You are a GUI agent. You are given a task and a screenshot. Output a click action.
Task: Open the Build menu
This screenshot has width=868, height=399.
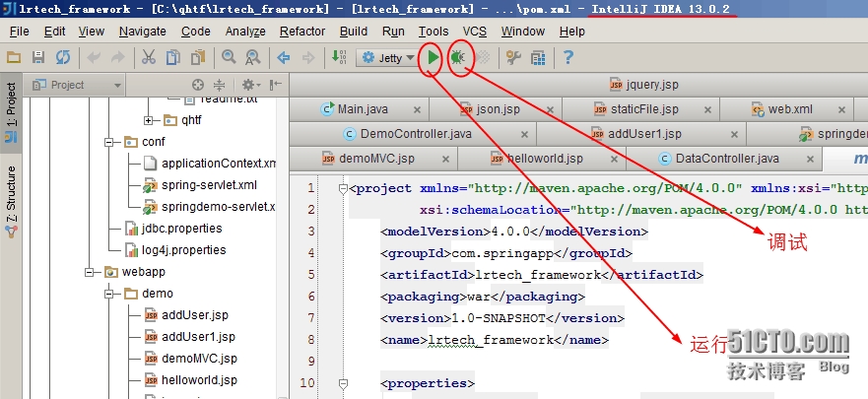coord(353,32)
